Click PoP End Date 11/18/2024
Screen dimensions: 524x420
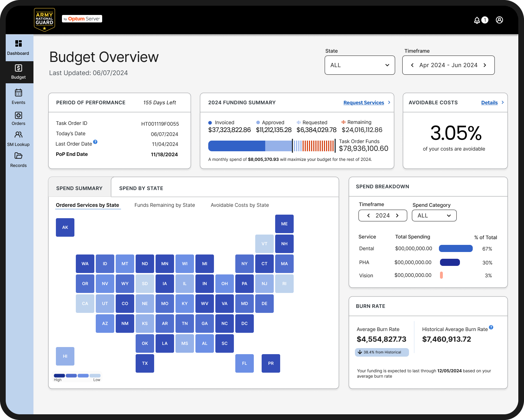[x=164, y=154]
